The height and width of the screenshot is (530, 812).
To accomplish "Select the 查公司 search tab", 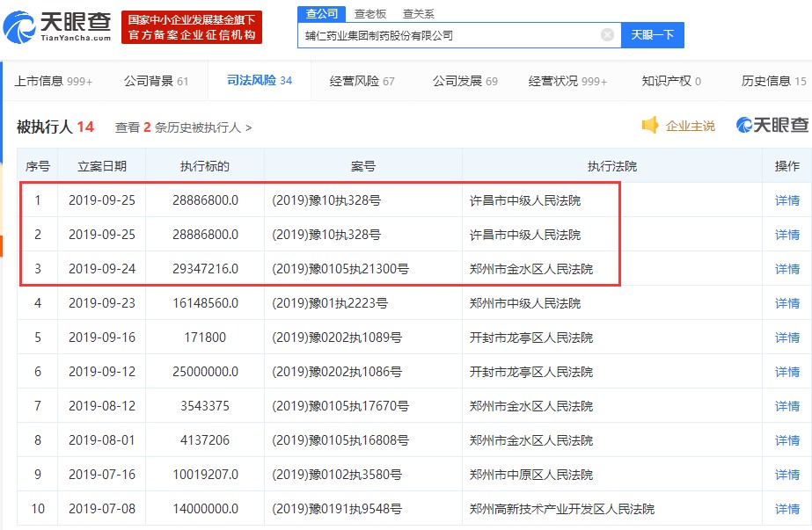I will [x=322, y=14].
